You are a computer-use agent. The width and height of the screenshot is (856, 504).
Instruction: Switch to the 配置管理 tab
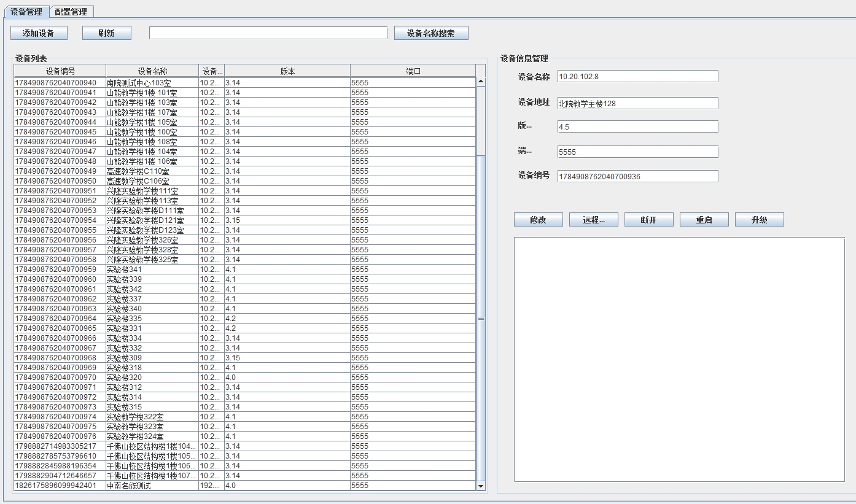click(x=71, y=12)
